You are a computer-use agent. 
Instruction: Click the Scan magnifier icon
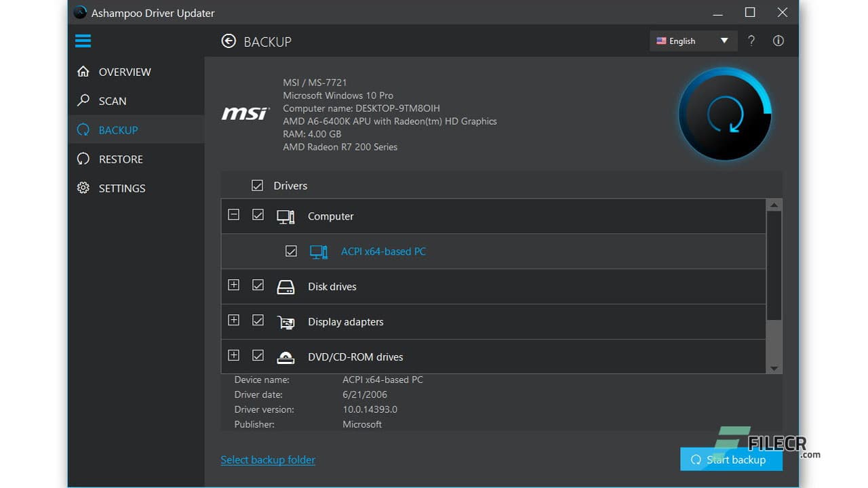point(82,100)
